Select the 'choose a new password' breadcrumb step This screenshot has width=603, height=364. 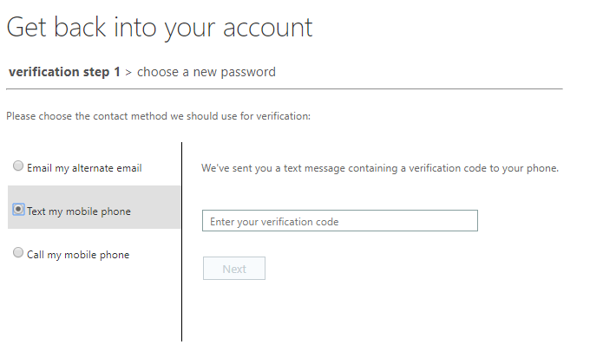[x=206, y=72]
